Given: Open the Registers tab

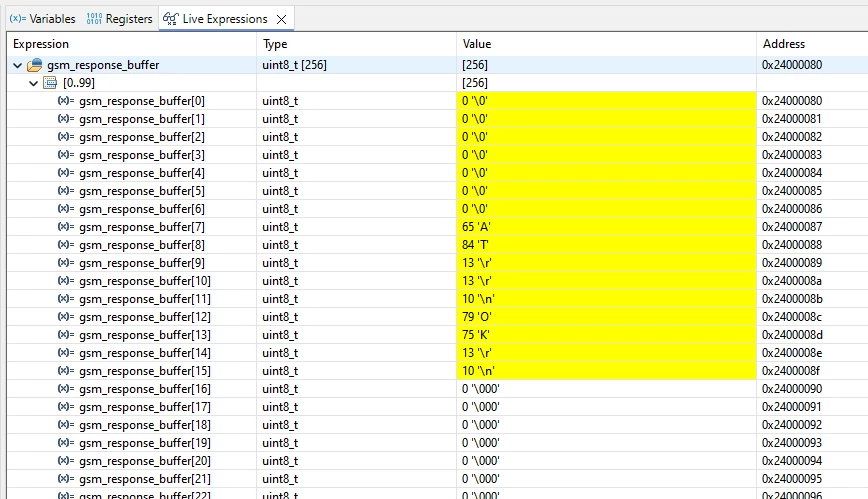Looking at the screenshot, I should coord(119,19).
